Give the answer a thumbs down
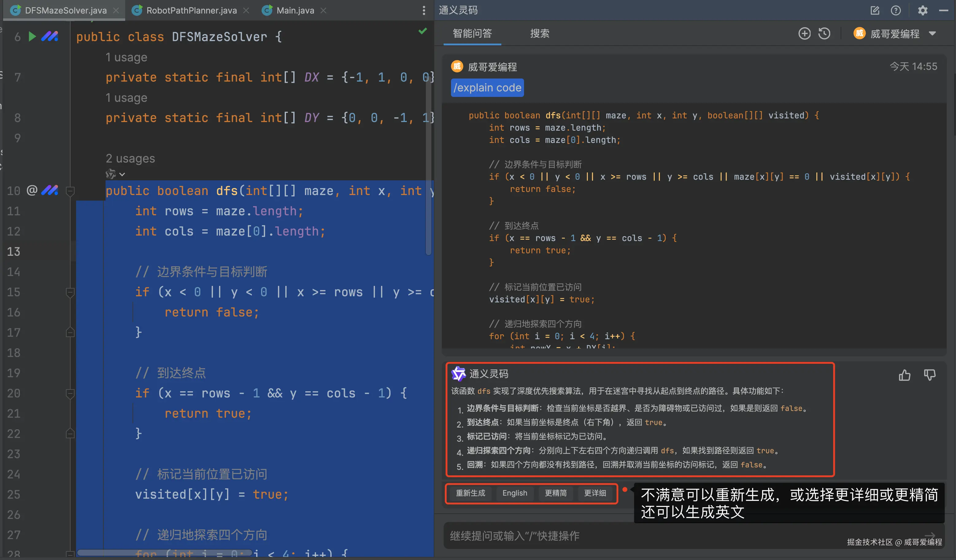Viewport: 956px width, 560px height. [930, 375]
